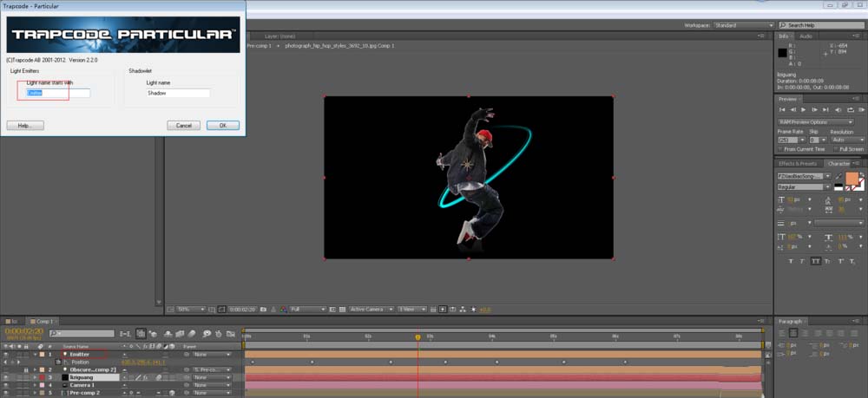The height and width of the screenshot is (398, 868).
Task: Click the Light name starts with field
Action: tap(58, 93)
